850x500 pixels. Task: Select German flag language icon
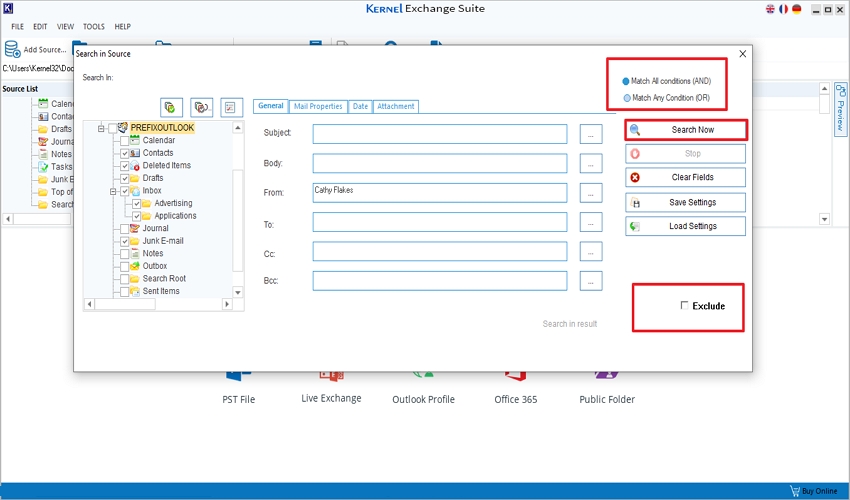click(796, 9)
